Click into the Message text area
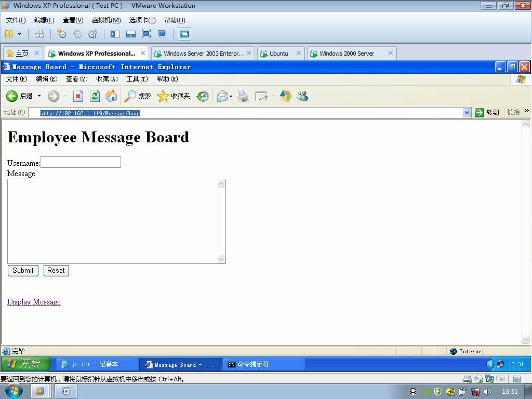 (112, 221)
